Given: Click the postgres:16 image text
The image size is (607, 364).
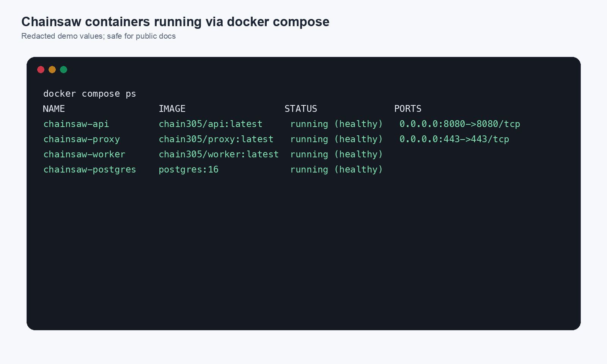Looking at the screenshot, I should tap(189, 169).
